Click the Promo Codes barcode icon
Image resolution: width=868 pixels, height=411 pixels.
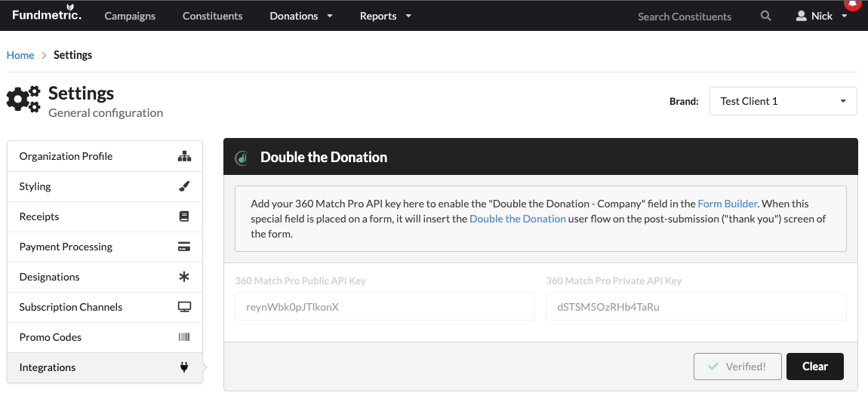click(184, 337)
